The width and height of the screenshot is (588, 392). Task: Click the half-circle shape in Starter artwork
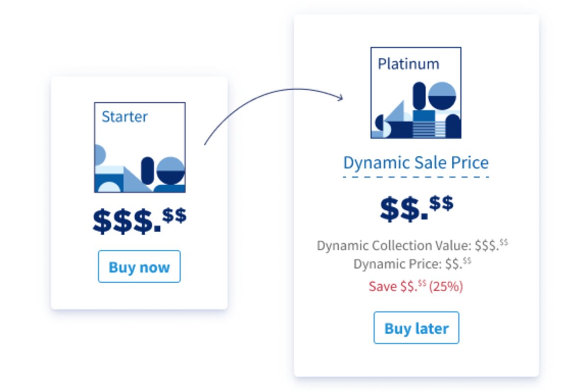point(170,171)
